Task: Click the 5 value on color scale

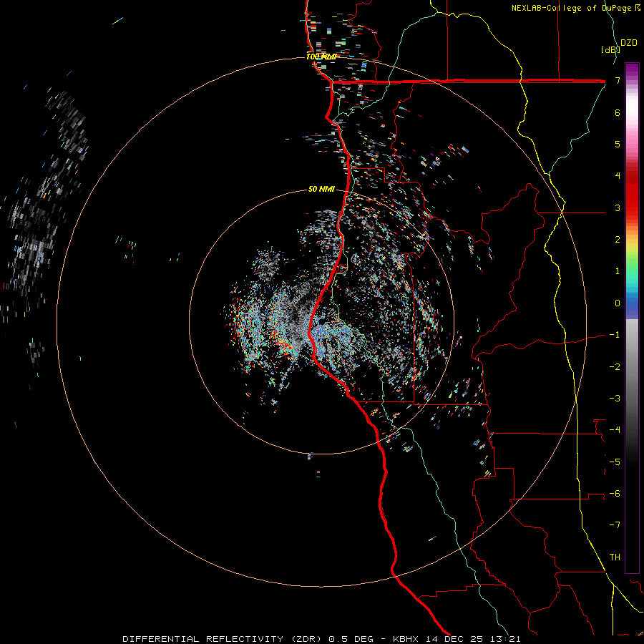Action: click(618, 144)
